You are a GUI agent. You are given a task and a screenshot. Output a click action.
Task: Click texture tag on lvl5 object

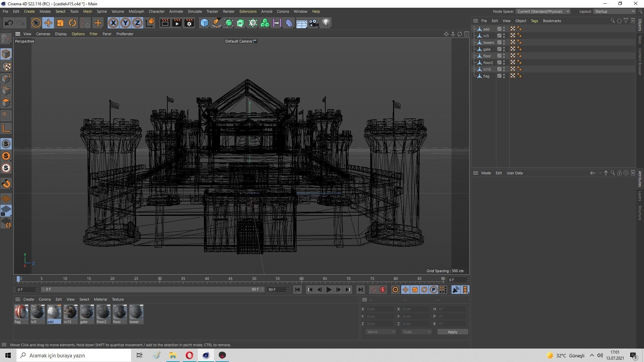pyautogui.click(x=513, y=36)
